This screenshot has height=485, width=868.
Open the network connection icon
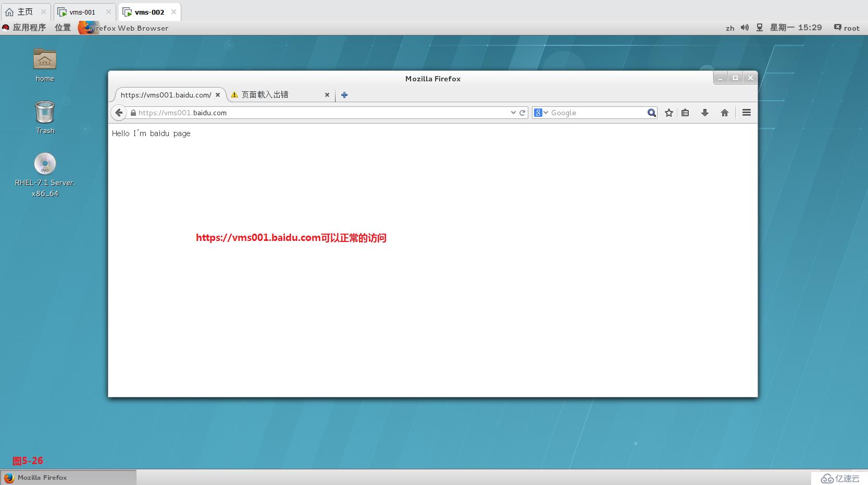pyautogui.click(x=760, y=28)
